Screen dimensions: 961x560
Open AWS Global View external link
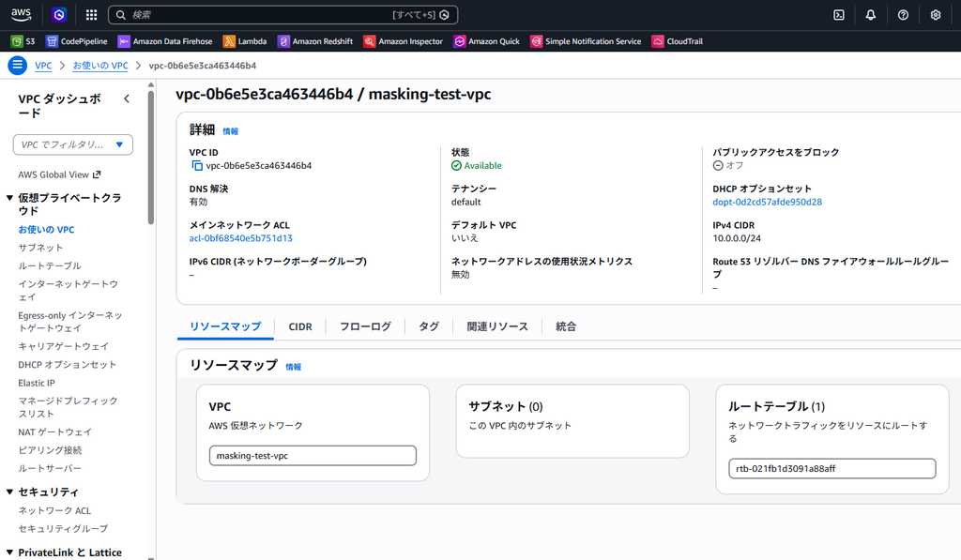coord(59,174)
